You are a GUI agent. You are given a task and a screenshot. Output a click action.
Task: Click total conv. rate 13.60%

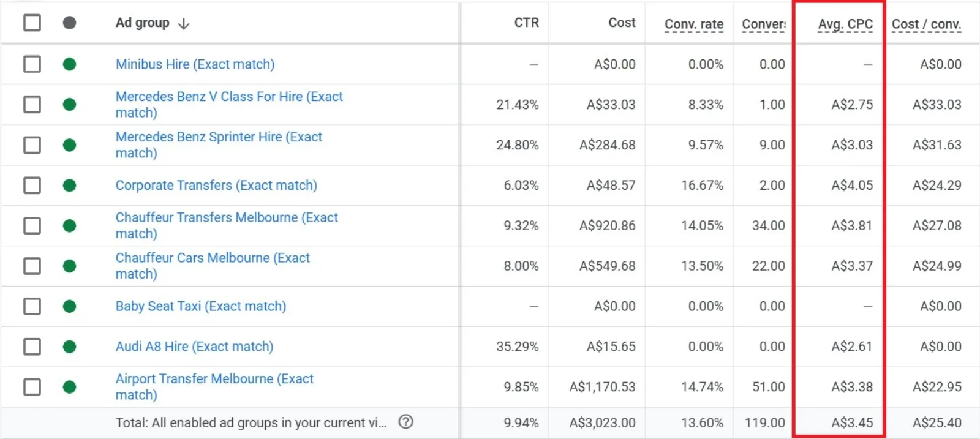(x=702, y=422)
